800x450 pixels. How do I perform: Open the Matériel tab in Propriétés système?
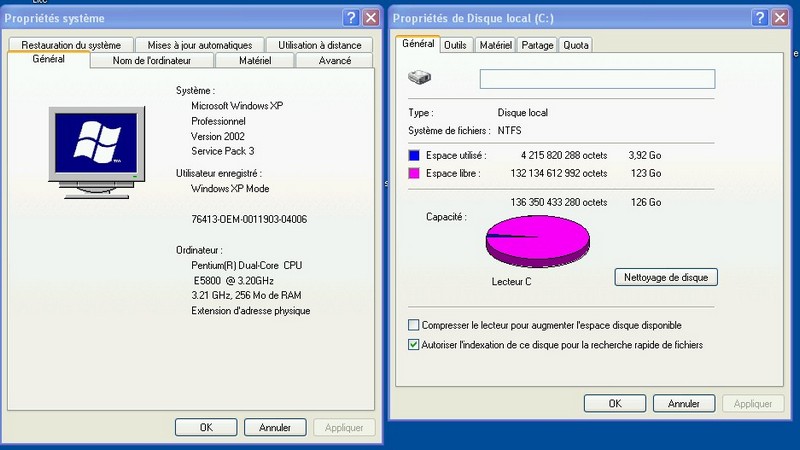click(x=255, y=60)
